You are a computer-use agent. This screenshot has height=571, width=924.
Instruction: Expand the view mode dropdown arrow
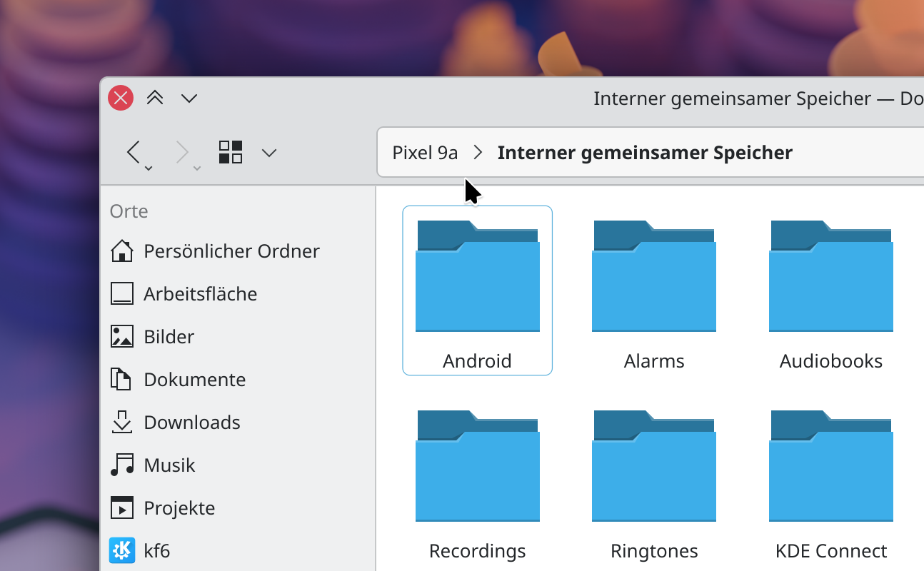coord(269,153)
